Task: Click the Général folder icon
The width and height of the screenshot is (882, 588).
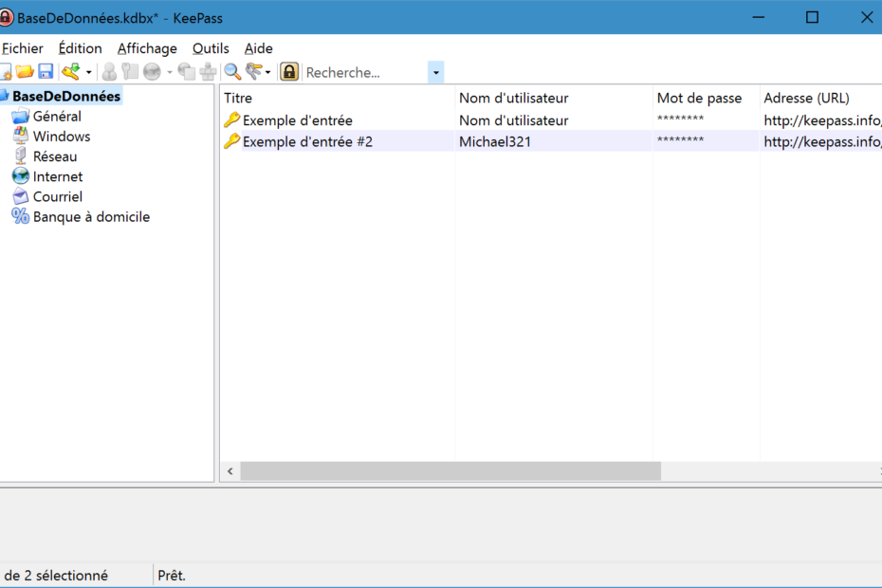Action: pos(20,117)
